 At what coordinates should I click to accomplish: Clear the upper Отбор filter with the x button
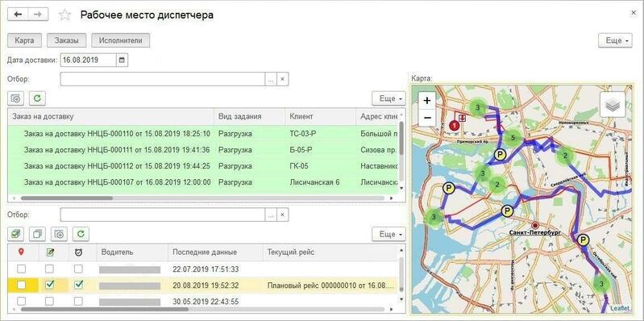point(282,79)
